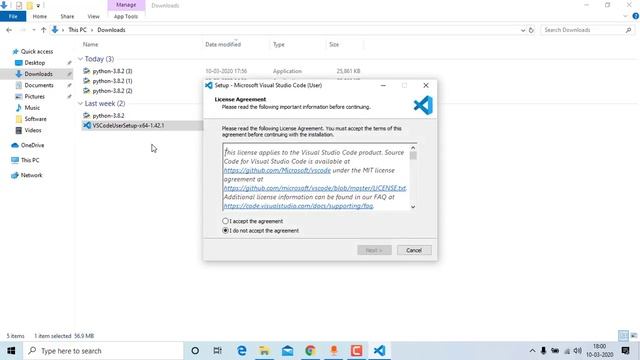Click the disabled Next button in setup
640x360 pixels.
pyautogui.click(x=374, y=250)
